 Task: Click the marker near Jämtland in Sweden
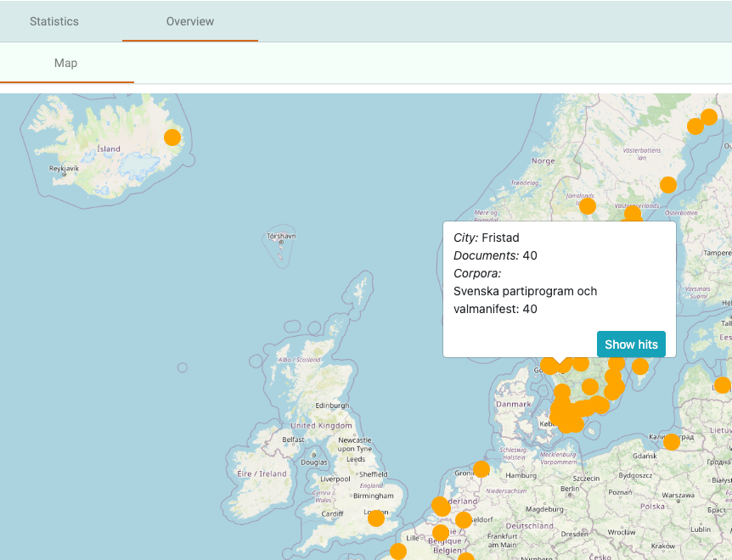588,206
